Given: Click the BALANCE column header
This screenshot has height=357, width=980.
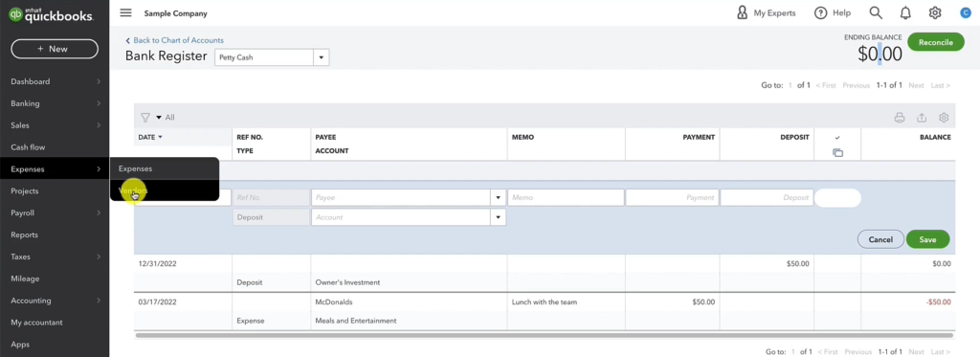Looking at the screenshot, I should [x=935, y=137].
